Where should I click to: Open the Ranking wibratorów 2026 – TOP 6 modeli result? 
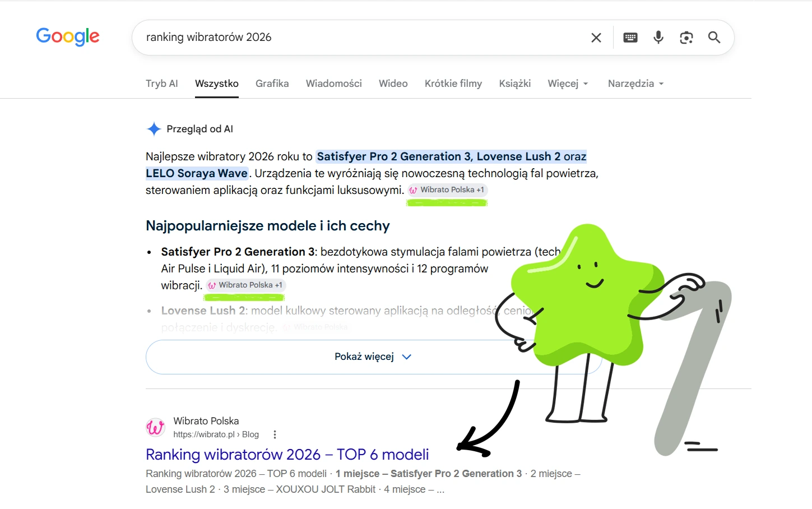coord(287,455)
